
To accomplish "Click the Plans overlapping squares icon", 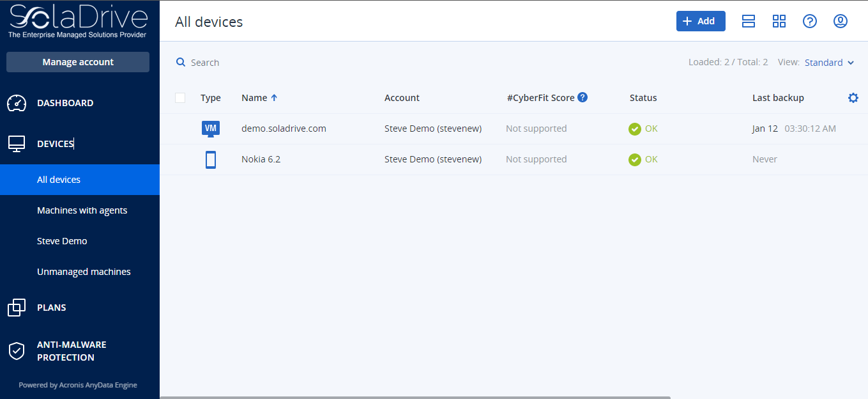I will click(x=17, y=308).
